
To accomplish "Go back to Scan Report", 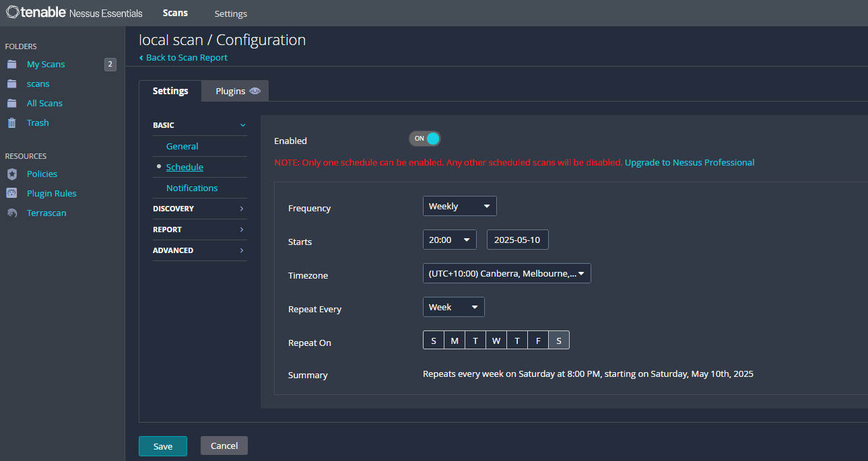I will 183,58.
